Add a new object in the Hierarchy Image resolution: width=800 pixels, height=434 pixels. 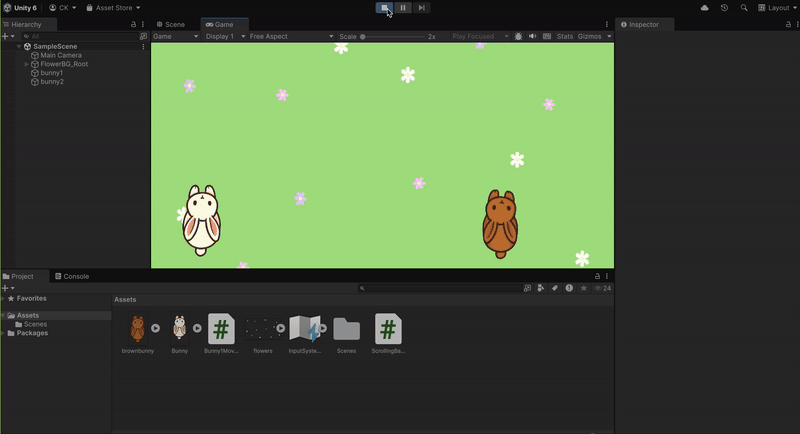click(8, 36)
